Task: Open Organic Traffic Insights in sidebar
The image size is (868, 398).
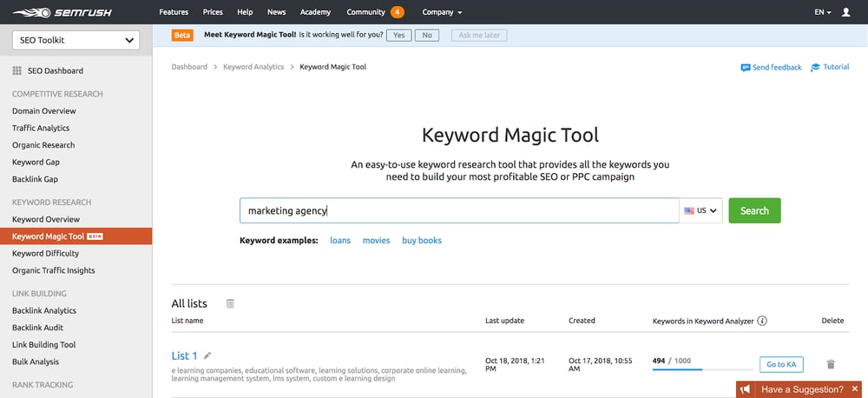Action: [54, 270]
